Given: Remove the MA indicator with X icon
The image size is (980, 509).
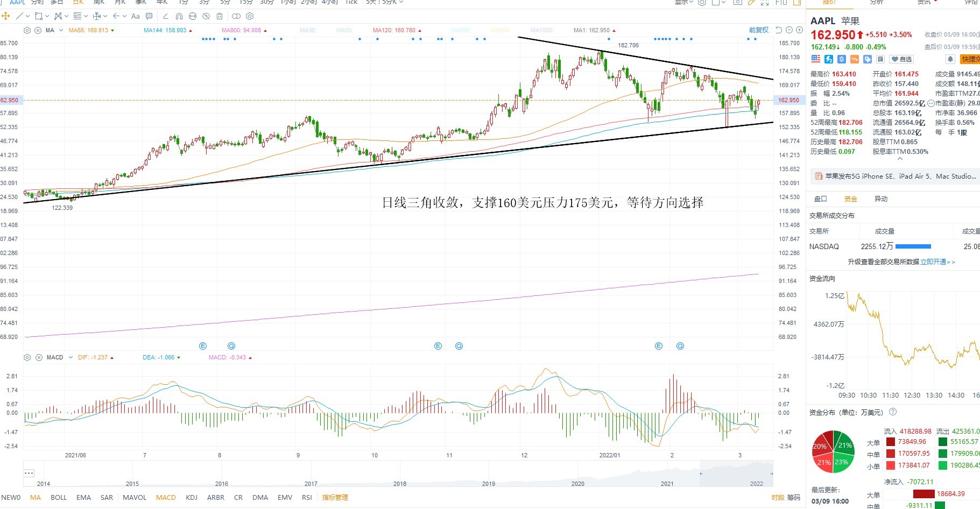Looking at the screenshot, I should tap(38, 30).
